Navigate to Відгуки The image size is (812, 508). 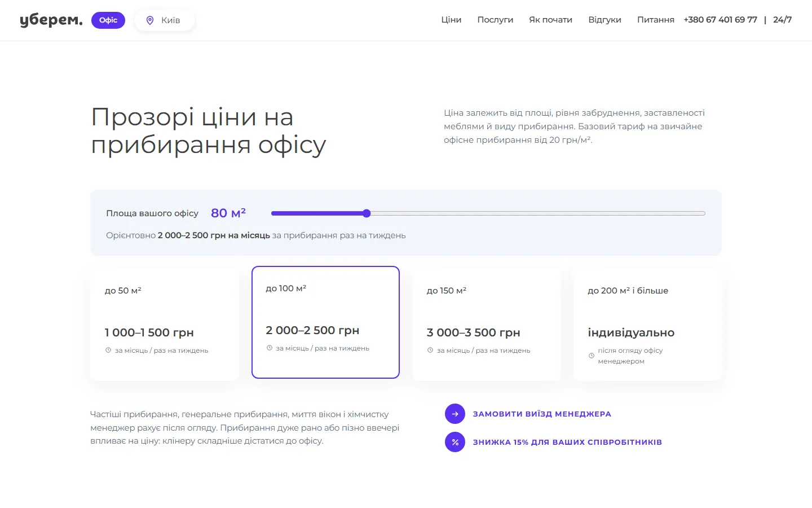click(x=604, y=20)
